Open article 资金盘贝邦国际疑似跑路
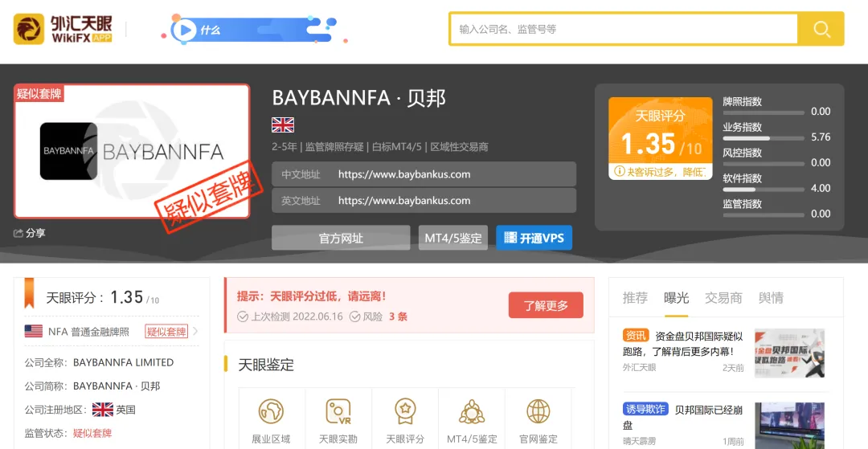 point(682,344)
